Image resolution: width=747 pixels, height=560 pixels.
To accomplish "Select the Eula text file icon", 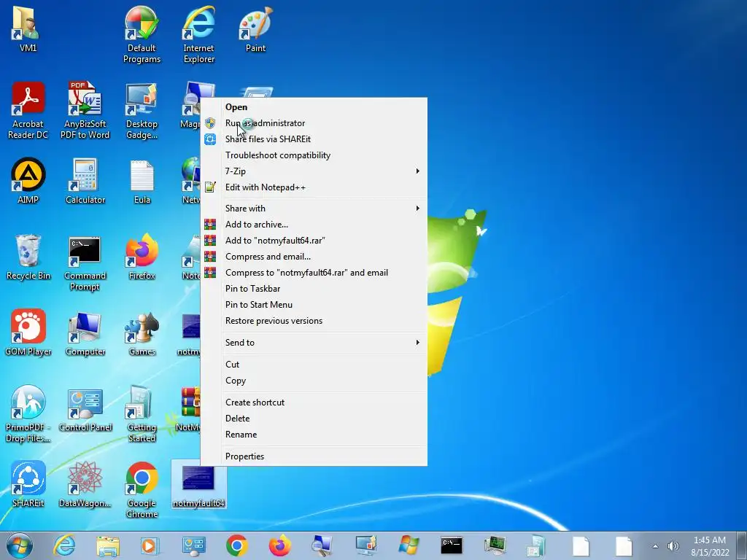I will 142,181.
